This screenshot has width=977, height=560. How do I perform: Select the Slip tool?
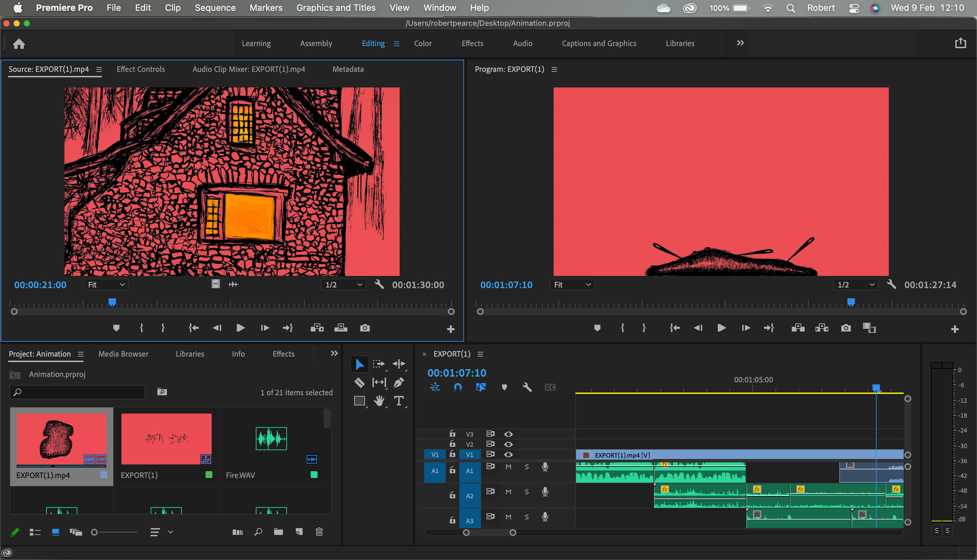coord(379,382)
